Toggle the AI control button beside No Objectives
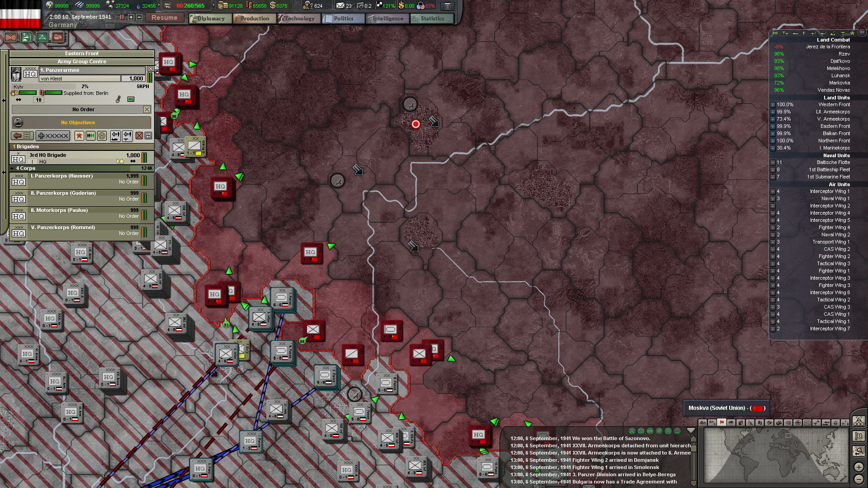This screenshot has width=868, height=488. point(18,122)
